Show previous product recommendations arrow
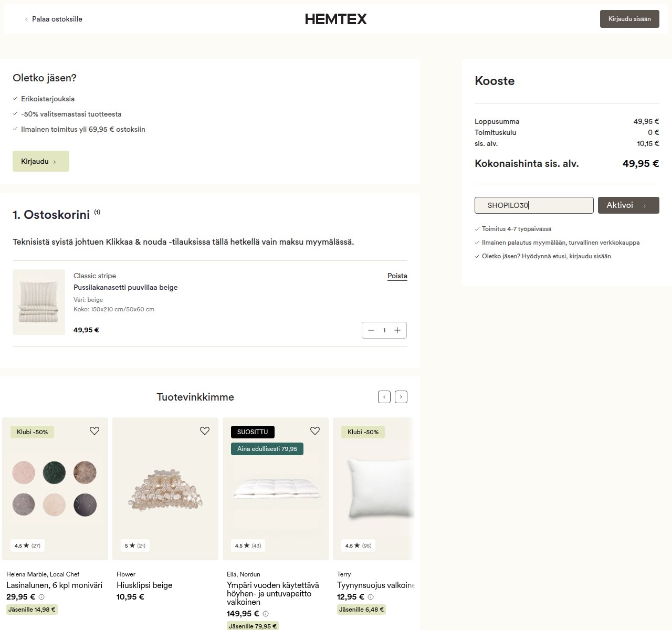This screenshot has width=672, height=630. pyautogui.click(x=384, y=397)
